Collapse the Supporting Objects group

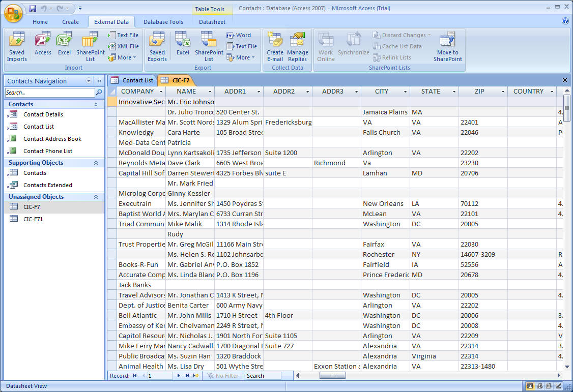coord(96,163)
